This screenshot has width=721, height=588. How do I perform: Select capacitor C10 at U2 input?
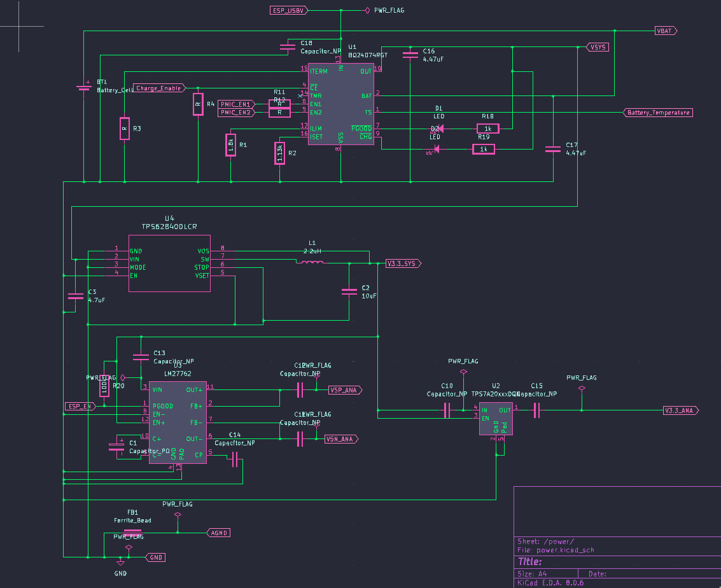pos(447,410)
